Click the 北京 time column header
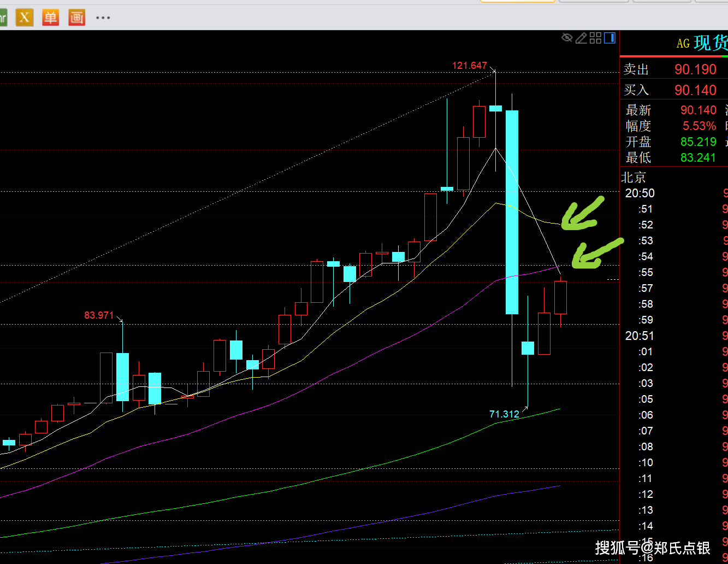 click(x=634, y=177)
